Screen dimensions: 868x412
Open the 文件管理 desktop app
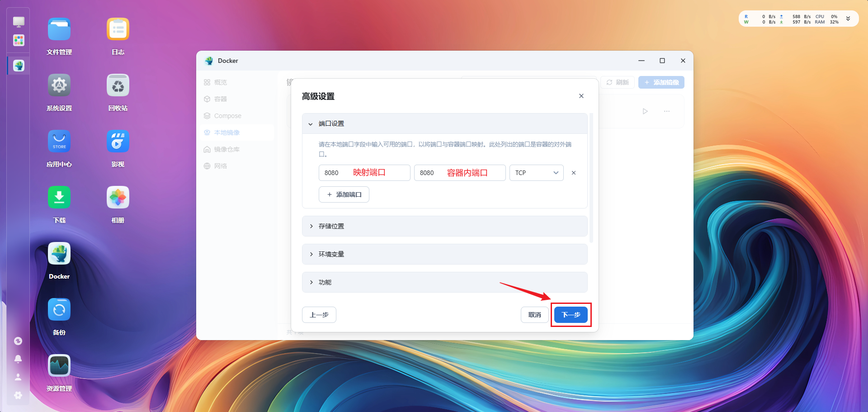click(59, 30)
